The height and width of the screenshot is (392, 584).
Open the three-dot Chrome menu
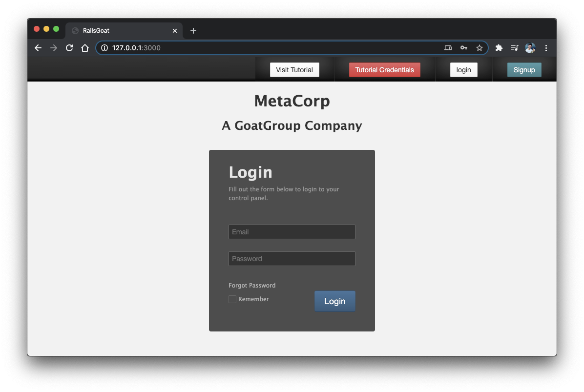pos(546,48)
